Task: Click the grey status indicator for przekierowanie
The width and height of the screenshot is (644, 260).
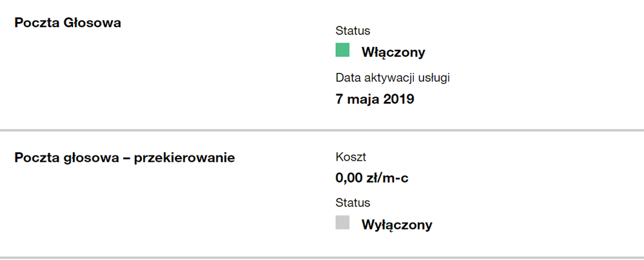Action: click(342, 223)
